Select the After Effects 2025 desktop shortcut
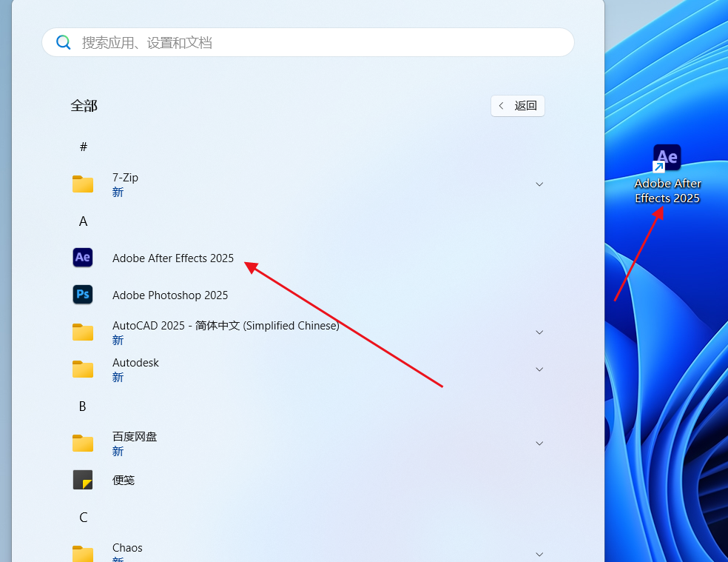The height and width of the screenshot is (562, 728). click(x=667, y=174)
